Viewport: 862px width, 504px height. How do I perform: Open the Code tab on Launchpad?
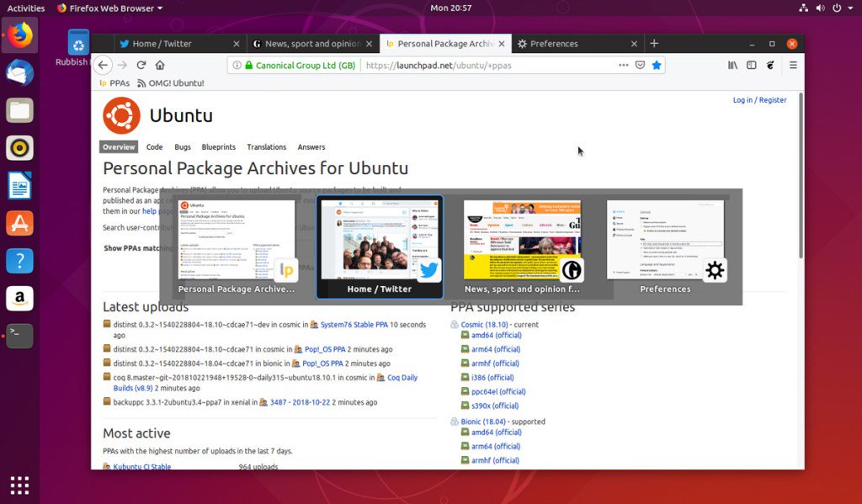pos(155,146)
